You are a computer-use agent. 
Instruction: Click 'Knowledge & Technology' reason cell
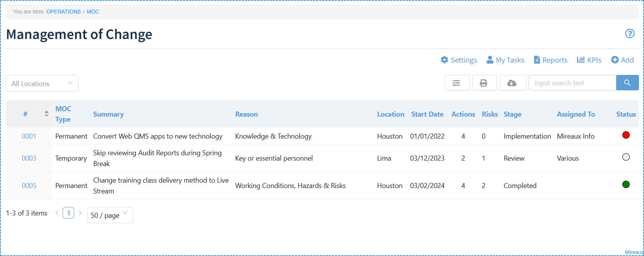coord(273,136)
